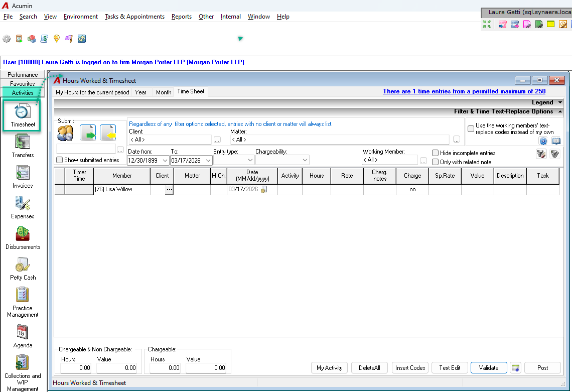Open the Entry type dropdown
Viewport: 572px width, 392px height.
250,160
